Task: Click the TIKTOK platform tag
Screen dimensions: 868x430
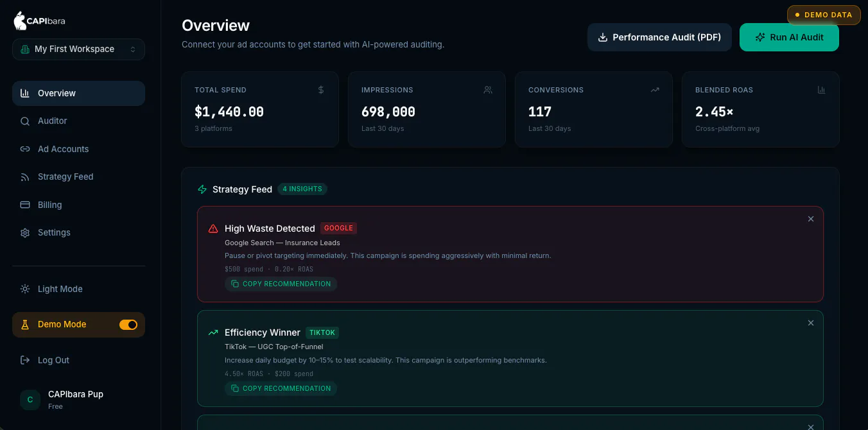Action: [x=322, y=332]
